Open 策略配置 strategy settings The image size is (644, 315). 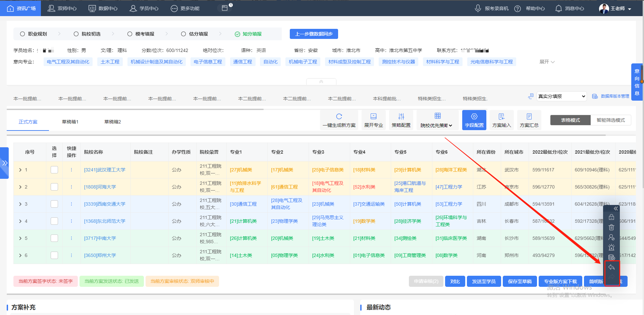coord(401,120)
